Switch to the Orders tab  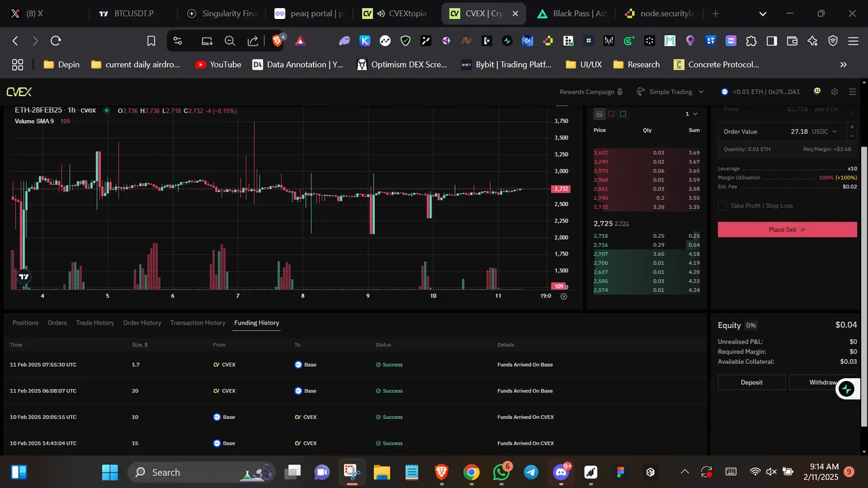pos(57,323)
